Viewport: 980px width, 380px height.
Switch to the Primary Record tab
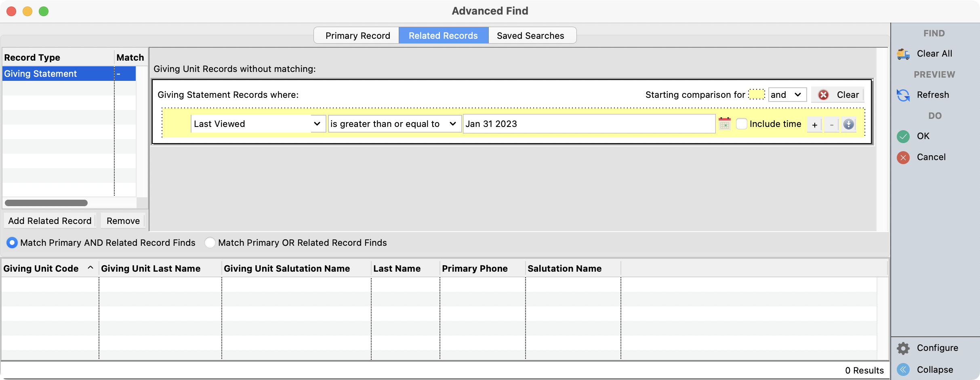pos(357,36)
